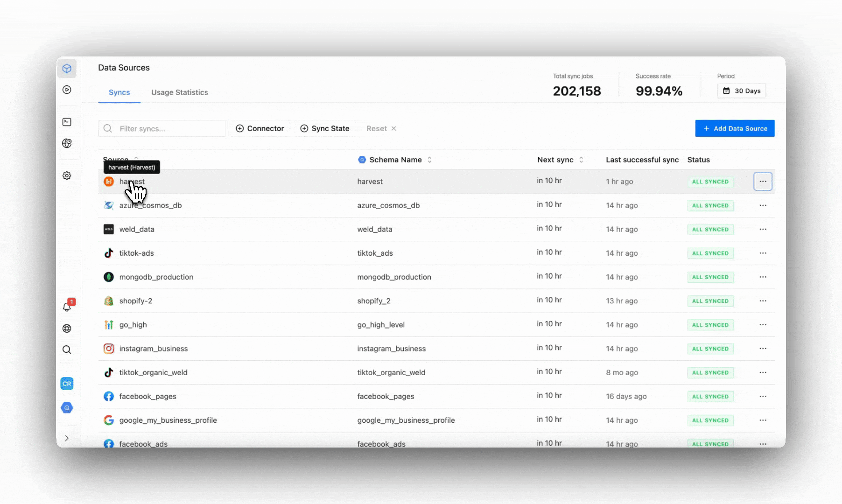The image size is (842, 504).
Task: Select the Syncs tab
Action: click(x=119, y=92)
